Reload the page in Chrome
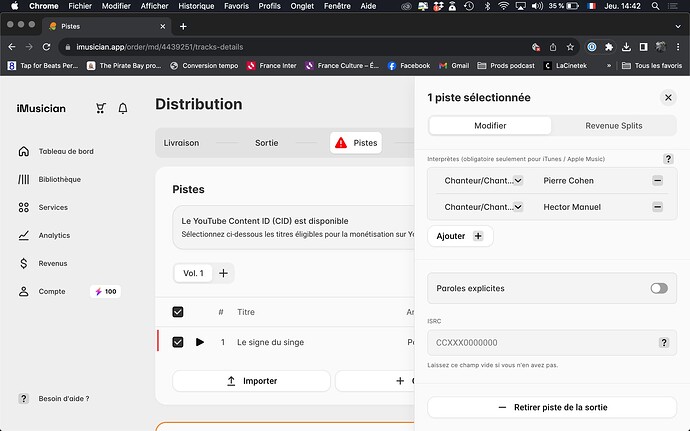The width and height of the screenshot is (690, 431). tap(46, 47)
